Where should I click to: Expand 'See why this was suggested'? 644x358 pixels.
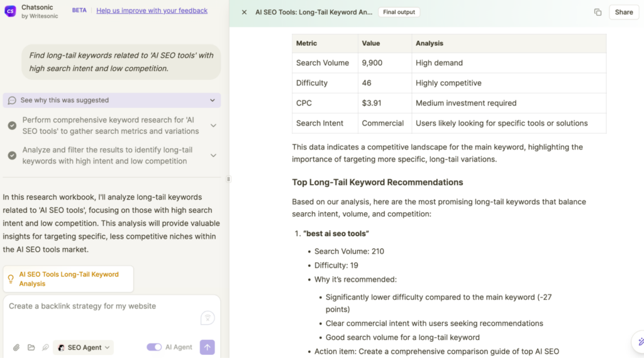[112, 100]
